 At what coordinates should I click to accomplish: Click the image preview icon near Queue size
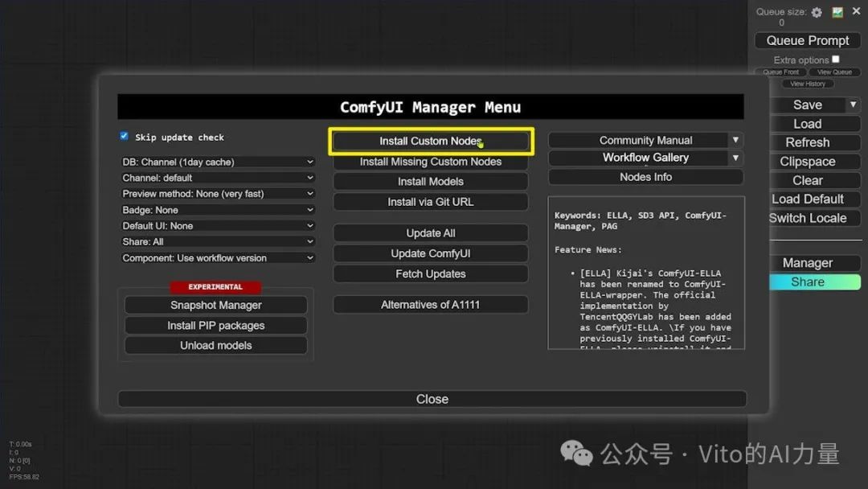[x=837, y=11]
